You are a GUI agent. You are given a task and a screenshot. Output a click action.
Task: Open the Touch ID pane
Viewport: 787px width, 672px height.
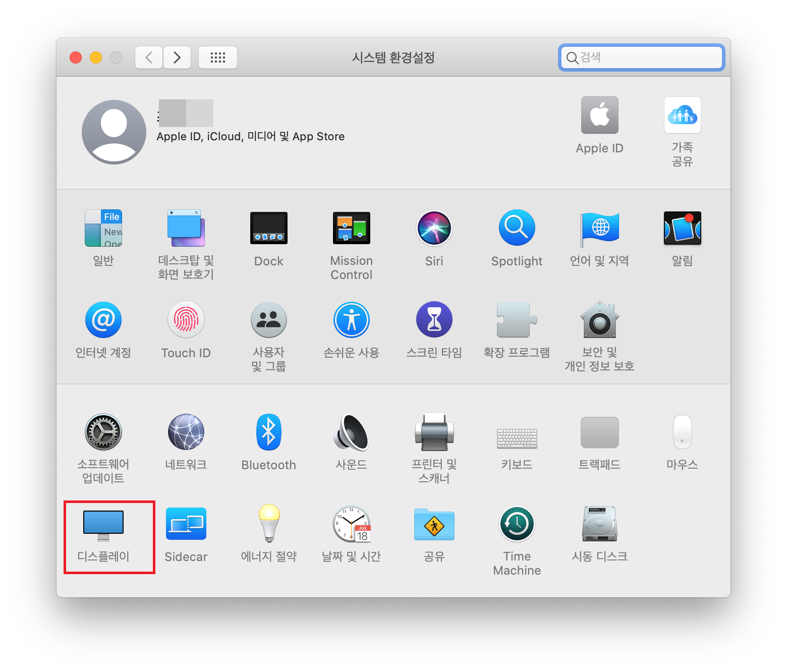(186, 320)
